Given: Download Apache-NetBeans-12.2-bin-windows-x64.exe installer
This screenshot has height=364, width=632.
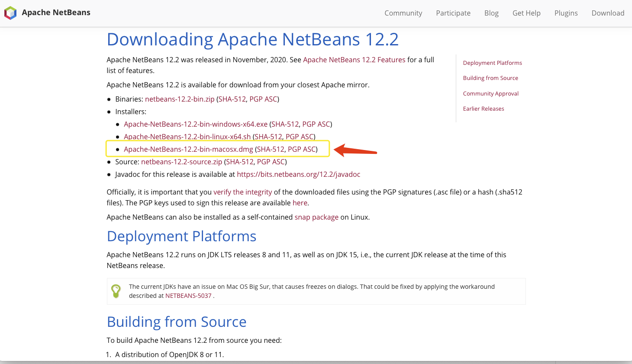Looking at the screenshot, I should pyautogui.click(x=196, y=124).
